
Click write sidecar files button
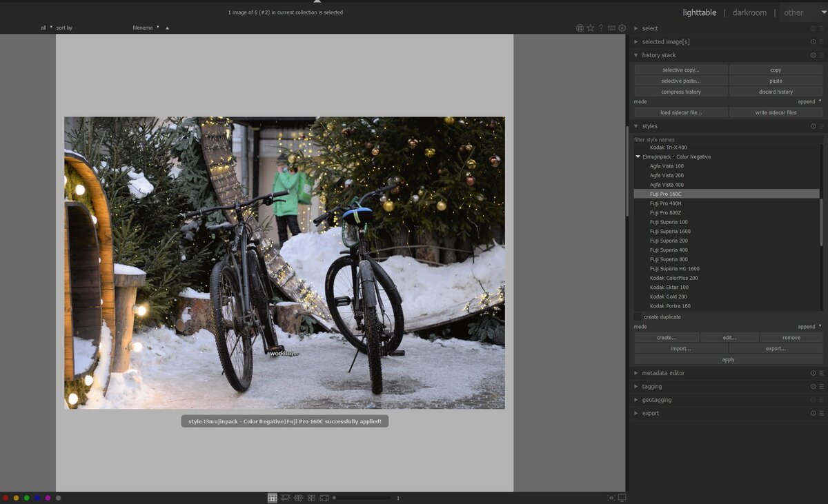click(x=776, y=112)
